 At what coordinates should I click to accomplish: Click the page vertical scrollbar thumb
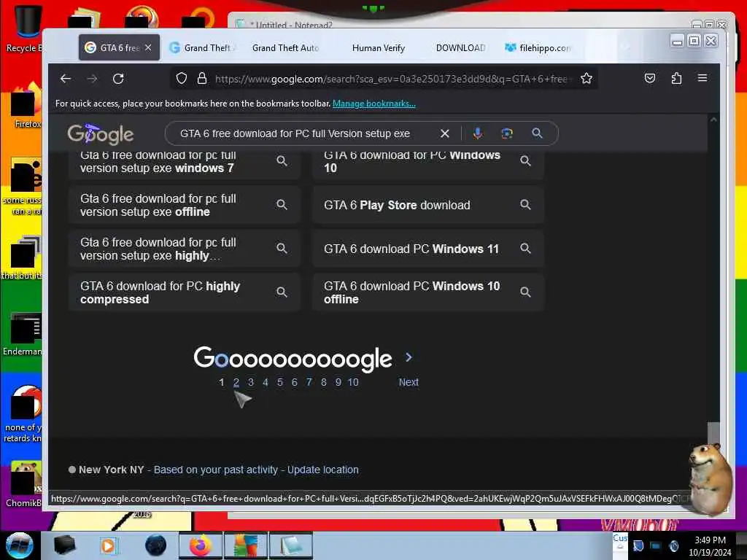(x=713, y=433)
